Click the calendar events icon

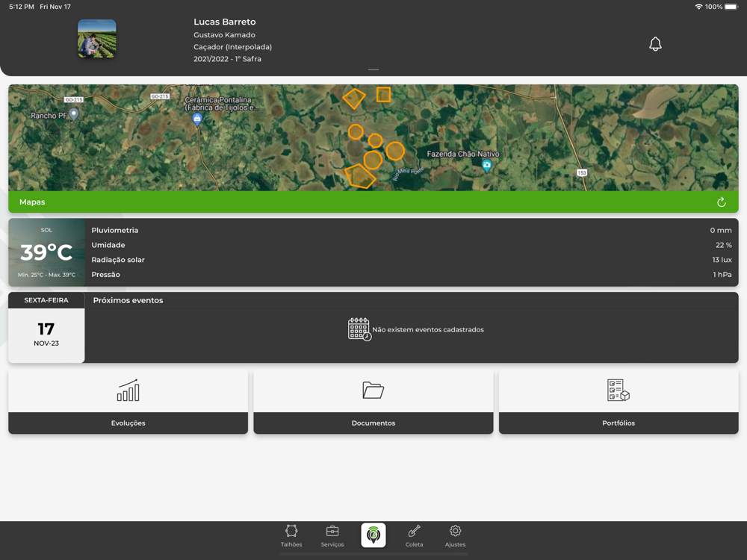(359, 329)
